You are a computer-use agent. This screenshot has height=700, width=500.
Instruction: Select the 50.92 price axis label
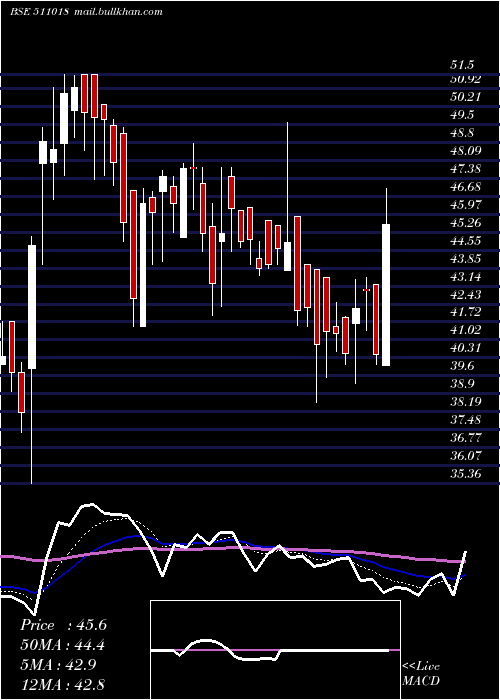click(x=466, y=79)
